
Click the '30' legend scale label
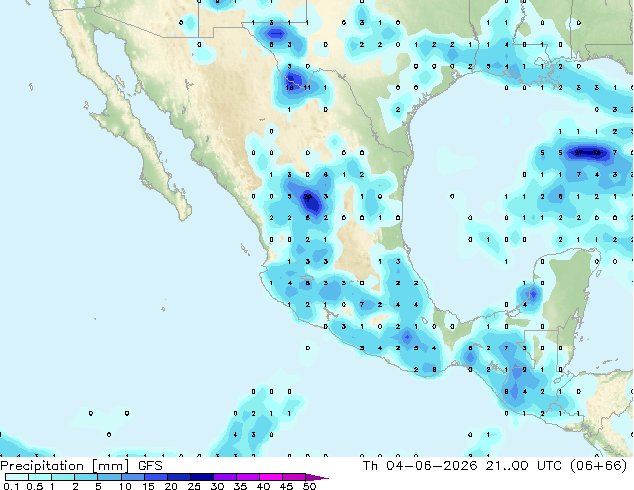pyautogui.click(x=217, y=486)
